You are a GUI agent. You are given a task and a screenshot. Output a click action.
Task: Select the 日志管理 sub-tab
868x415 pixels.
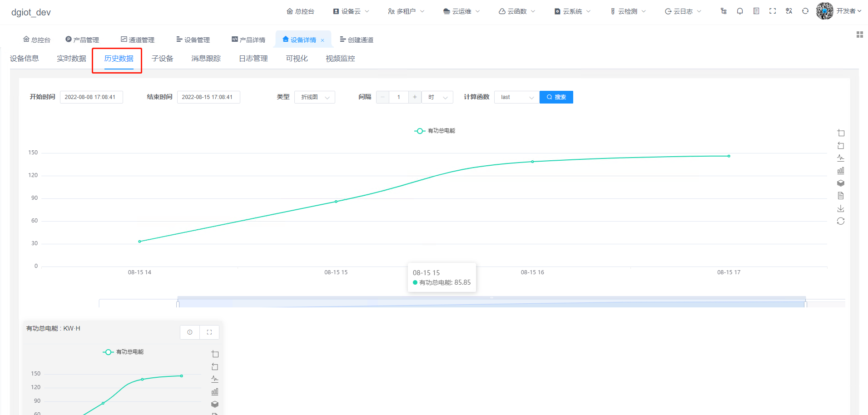(253, 59)
